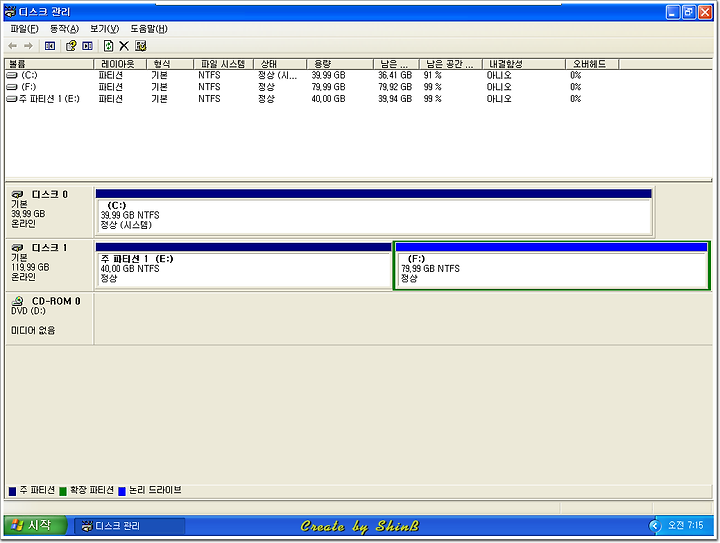This screenshot has width=720, height=543.
Task: Click the 확장 파티션 green legend swatch
Action: point(63,491)
